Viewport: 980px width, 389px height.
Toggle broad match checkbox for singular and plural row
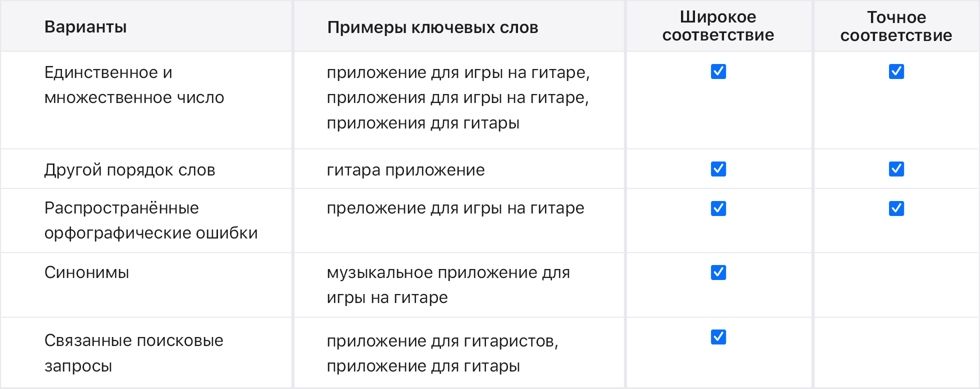718,71
